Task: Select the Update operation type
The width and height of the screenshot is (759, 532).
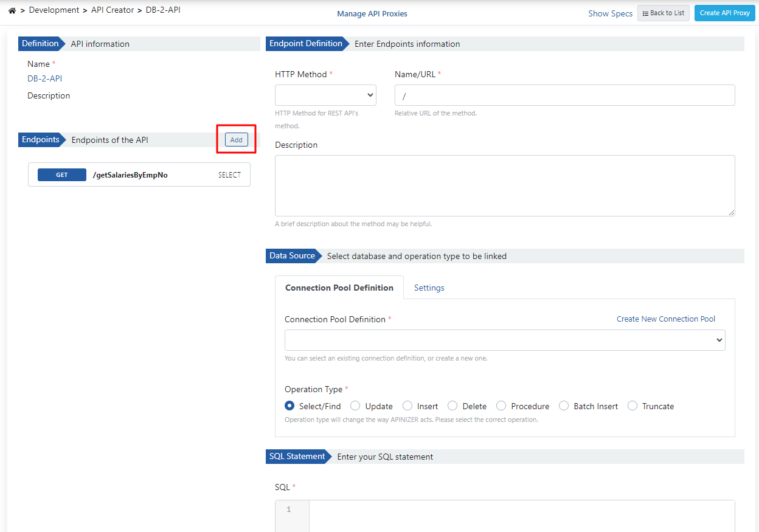Action: [x=355, y=406]
